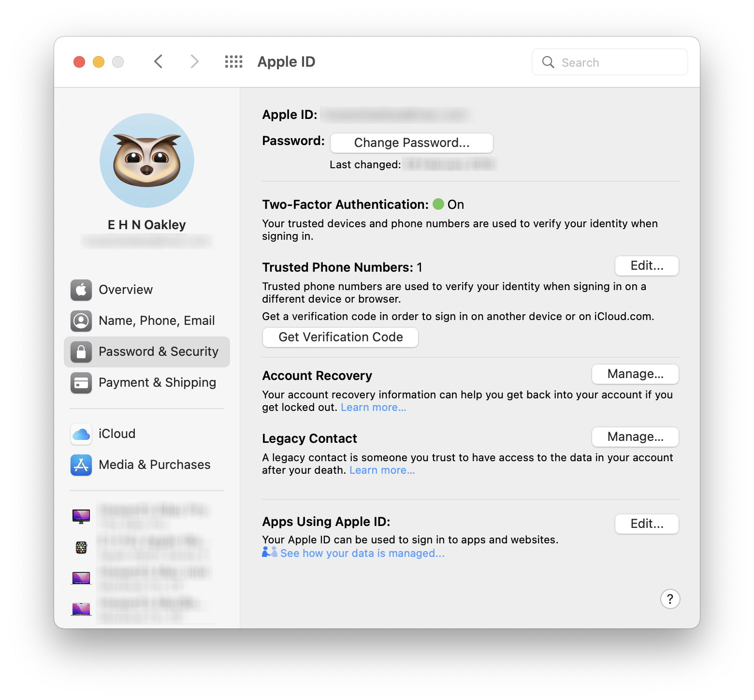The width and height of the screenshot is (754, 700).
Task: Open See how your data is managed
Action: tap(362, 554)
